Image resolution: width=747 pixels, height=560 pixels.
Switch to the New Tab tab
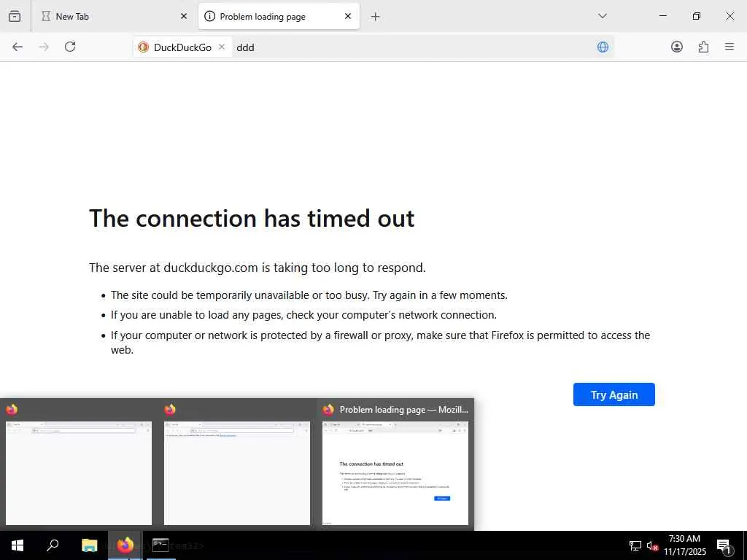click(x=115, y=16)
